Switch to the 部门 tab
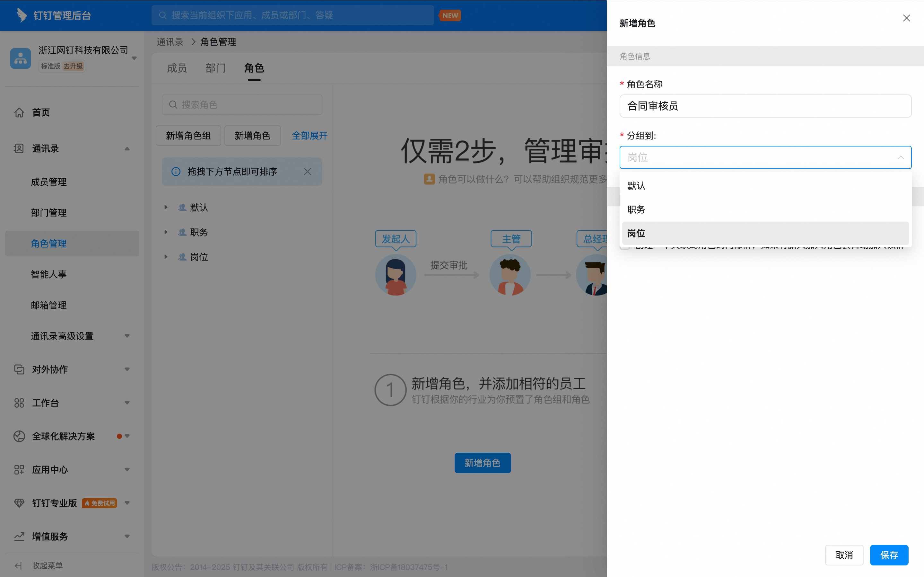 click(215, 68)
